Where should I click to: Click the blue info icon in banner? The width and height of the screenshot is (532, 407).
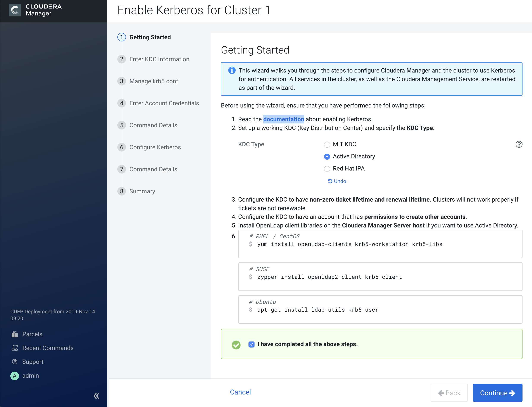pyautogui.click(x=232, y=70)
